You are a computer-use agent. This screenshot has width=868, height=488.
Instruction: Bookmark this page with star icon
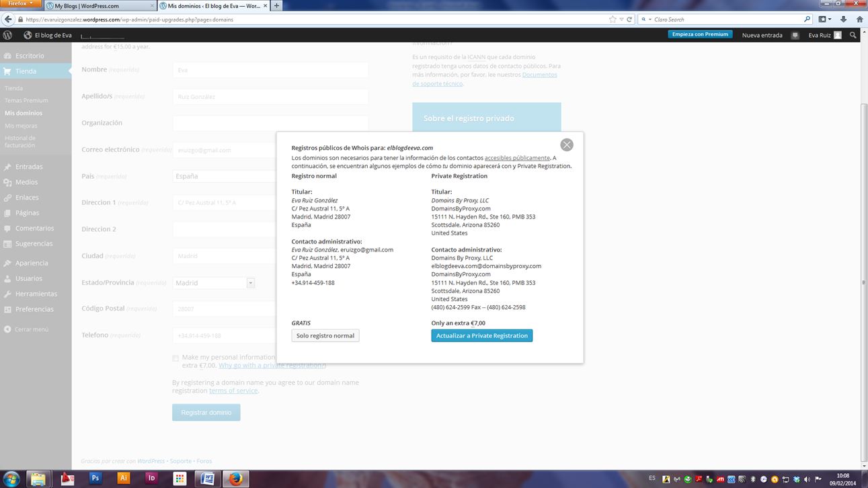click(613, 19)
